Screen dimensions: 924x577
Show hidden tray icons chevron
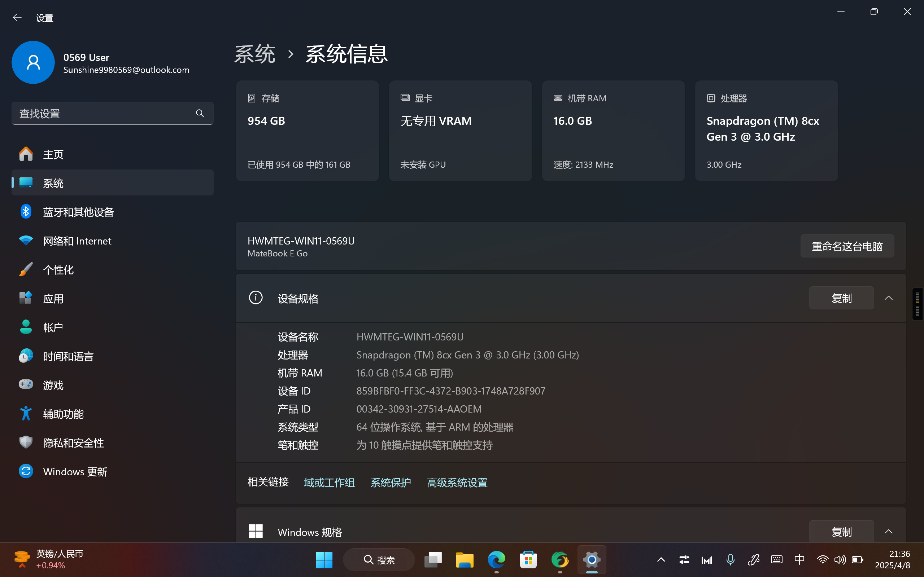(x=661, y=560)
